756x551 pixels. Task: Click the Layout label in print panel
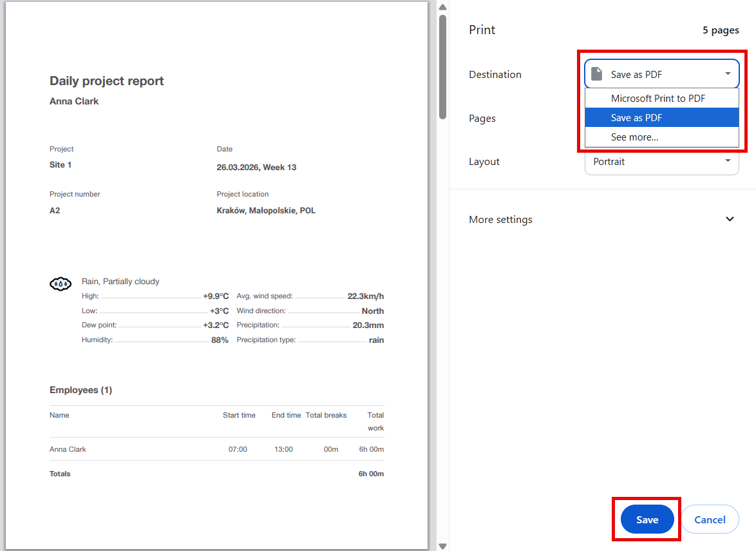484,162
